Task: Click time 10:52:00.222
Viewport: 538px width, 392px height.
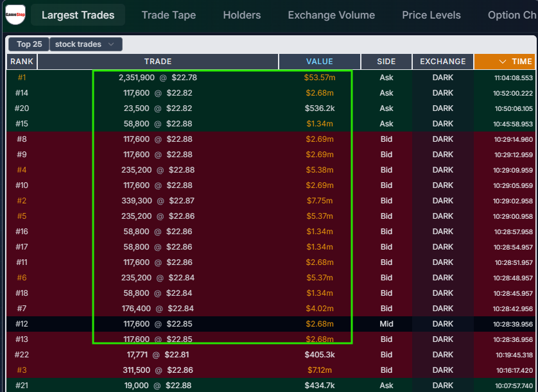Action: [513, 93]
